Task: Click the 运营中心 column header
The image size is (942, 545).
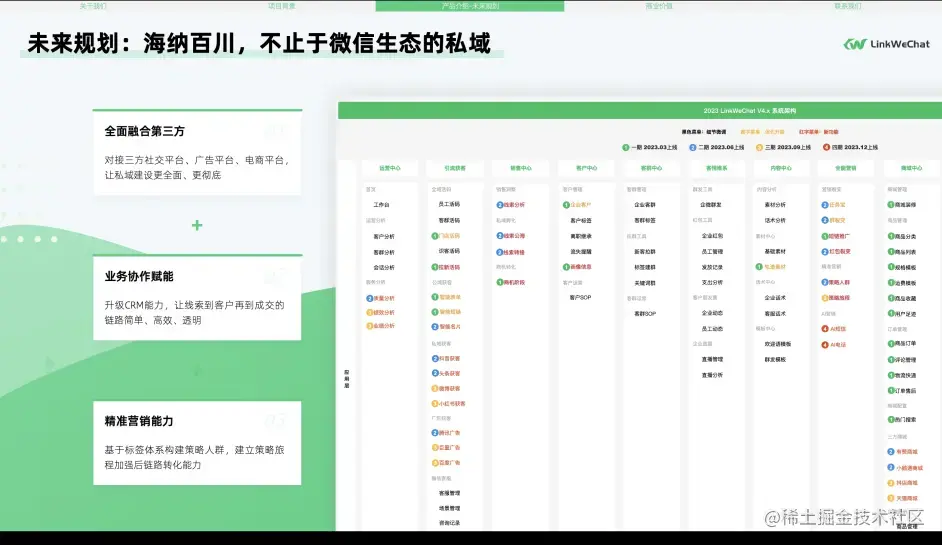Action: [390, 168]
